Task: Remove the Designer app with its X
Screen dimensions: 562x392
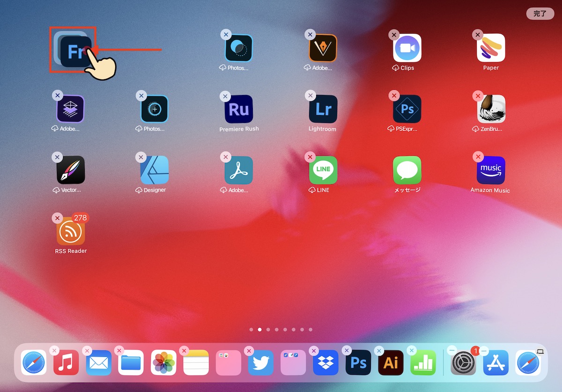Action: pos(141,157)
